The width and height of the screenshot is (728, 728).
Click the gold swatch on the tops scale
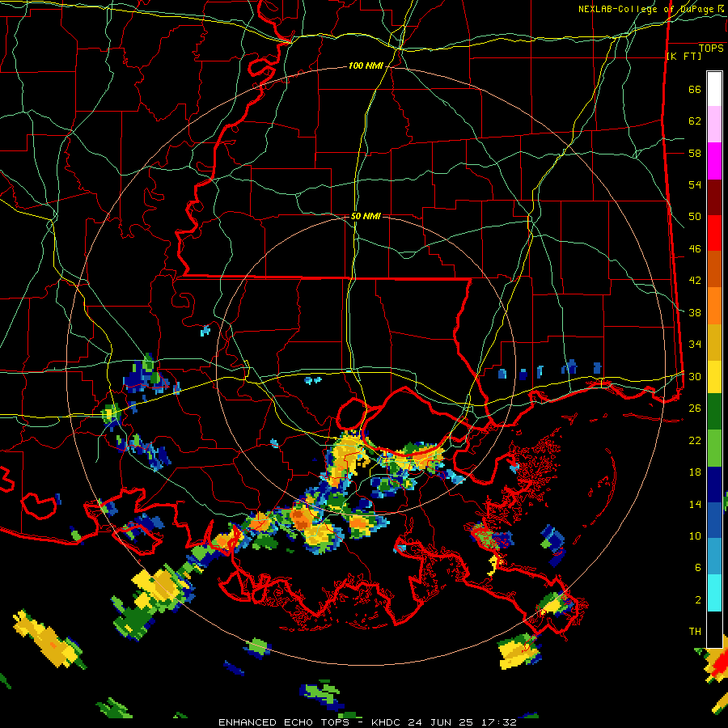pyautogui.click(x=714, y=343)
